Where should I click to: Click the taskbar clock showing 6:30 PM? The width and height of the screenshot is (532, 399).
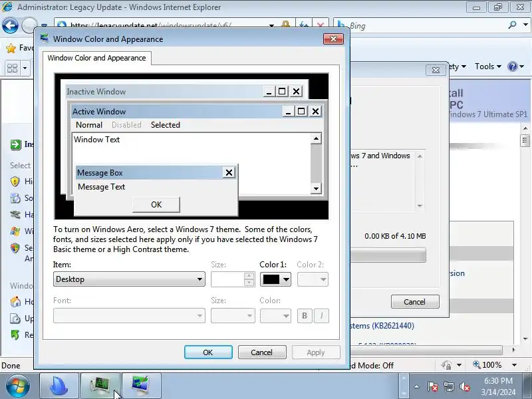click(498, 386)
